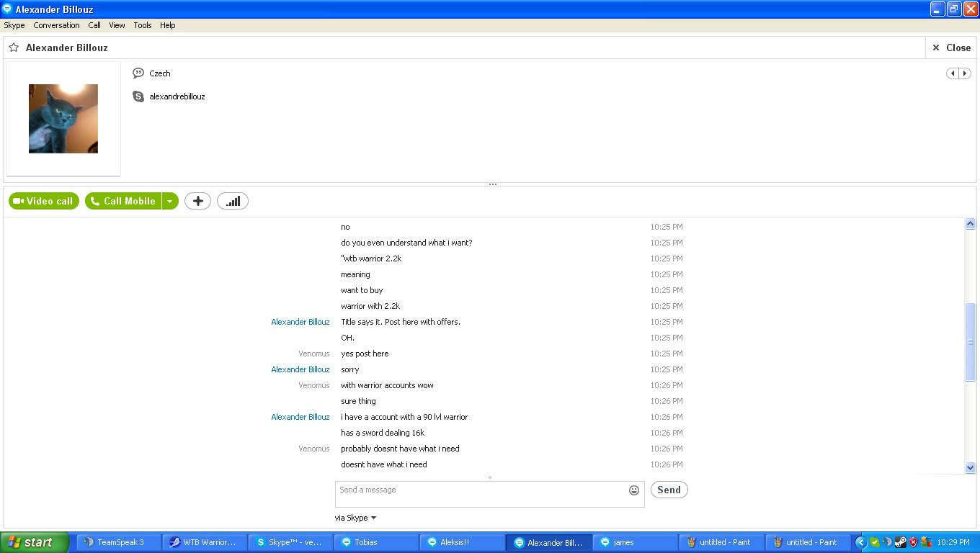
Task: Open the Tools menu
Action: [143, 25]
